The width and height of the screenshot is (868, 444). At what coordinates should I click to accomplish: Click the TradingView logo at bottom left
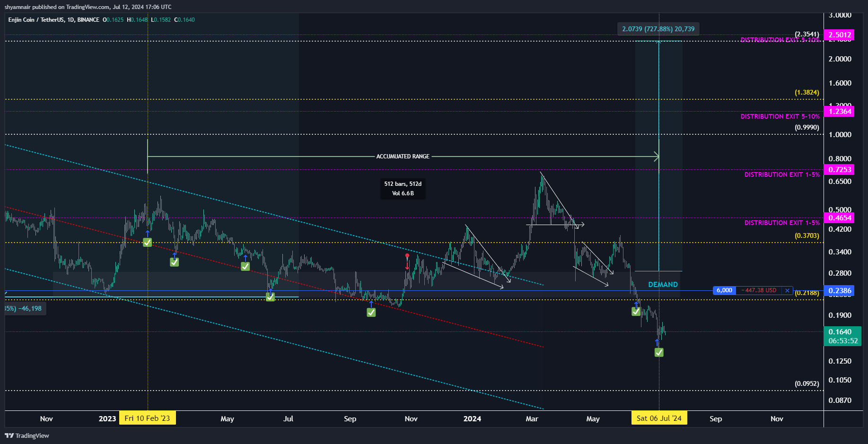click(27, 435)
